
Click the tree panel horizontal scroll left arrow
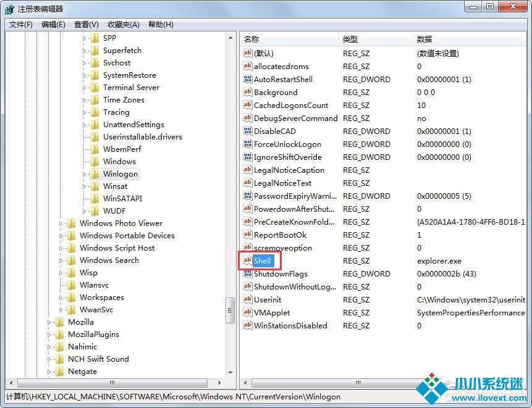(11, 383)
